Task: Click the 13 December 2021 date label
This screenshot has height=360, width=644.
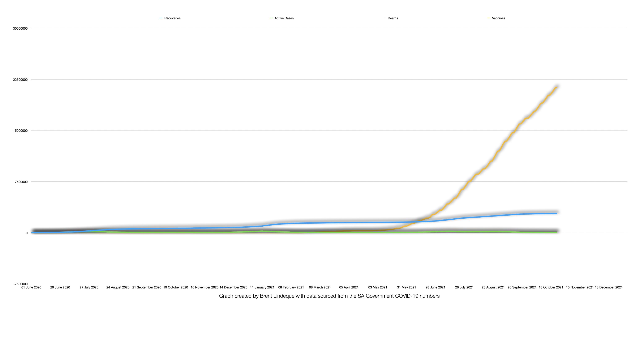Action: (609, 287)
